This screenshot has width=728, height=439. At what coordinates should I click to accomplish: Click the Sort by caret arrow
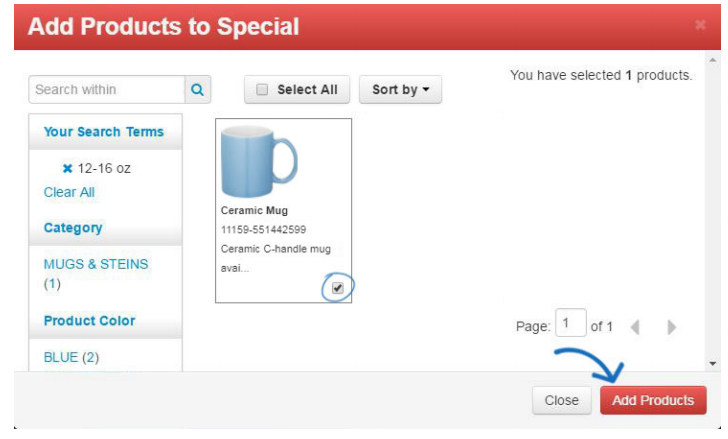tap(426, 90)
